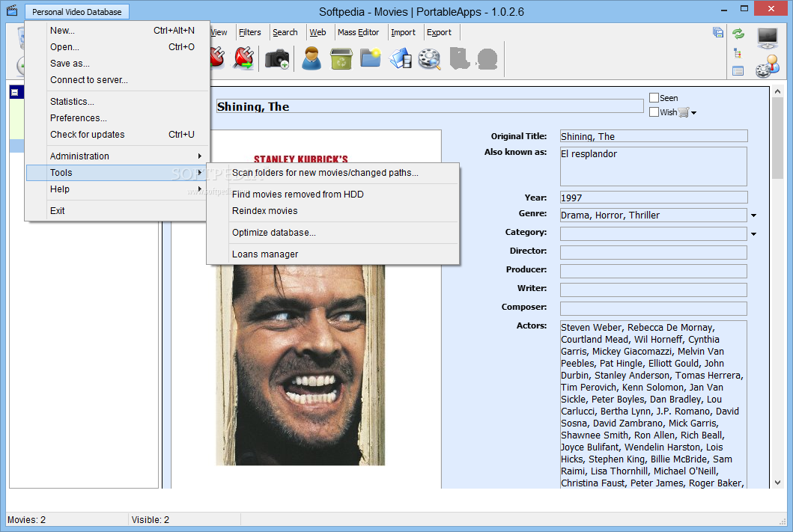The height and width of the screenshot is (532, 793).
Task: Toggle the Wish checkbox
Action: click(654, 111)
